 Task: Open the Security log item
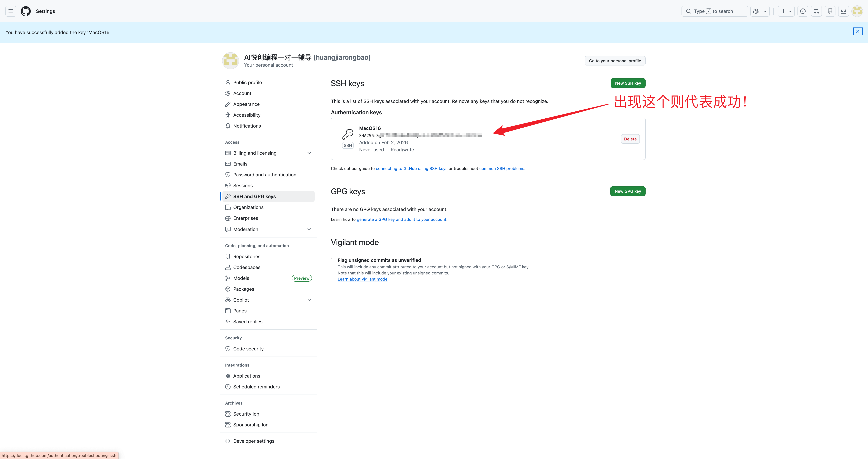click(269, 414)
